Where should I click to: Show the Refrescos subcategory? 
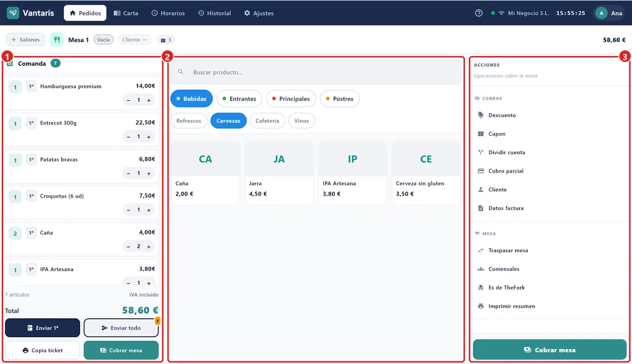click(189, 121)
